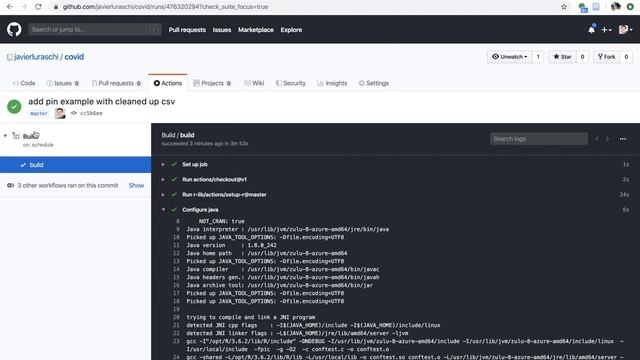Fork the covid repository
The image size is (640, 360).
607,57
